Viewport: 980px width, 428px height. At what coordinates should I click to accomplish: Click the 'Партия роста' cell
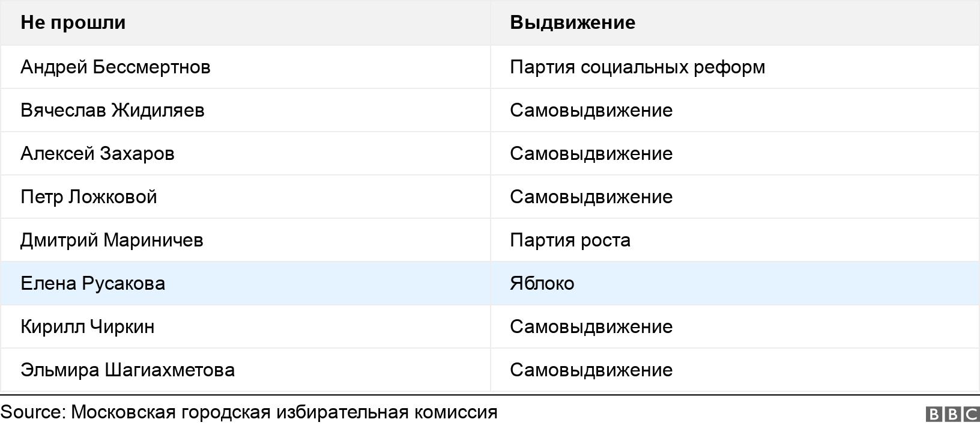[x=570, y=240]
